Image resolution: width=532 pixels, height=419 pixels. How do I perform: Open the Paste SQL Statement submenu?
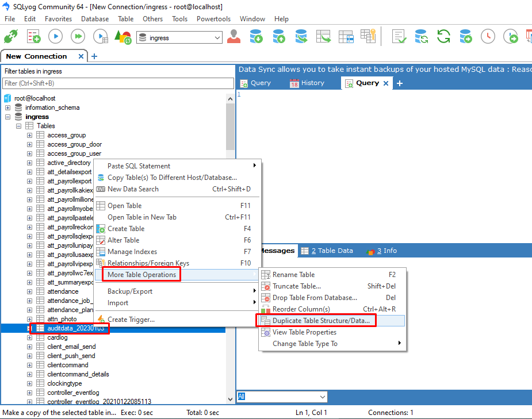(x=177, y=166)
